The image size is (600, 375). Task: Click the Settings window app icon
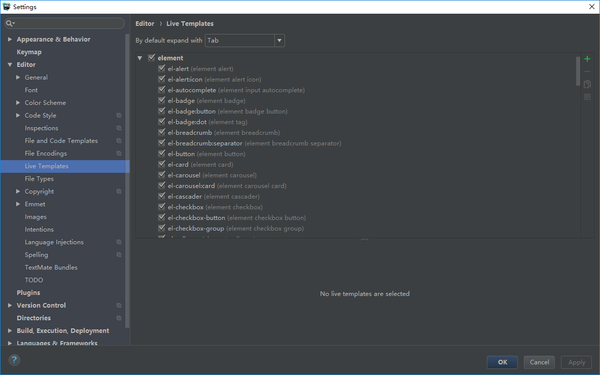[7, 7]
